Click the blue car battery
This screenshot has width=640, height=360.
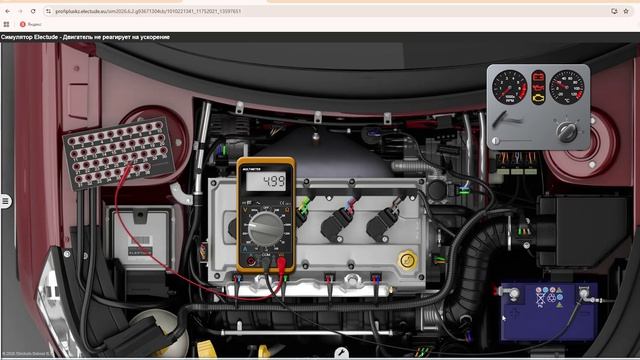(x=549, y=312)
